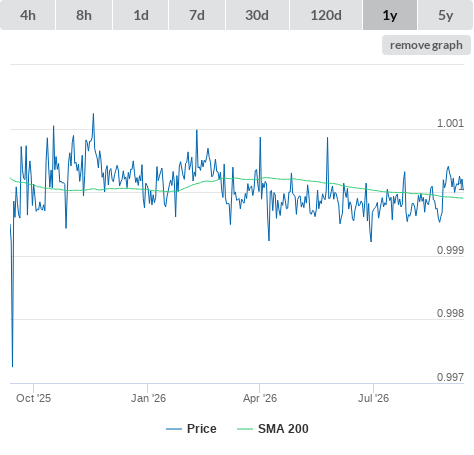Screen dimensions: 474x455
Task: Show the 1d chart range
Action: point(141,15)
